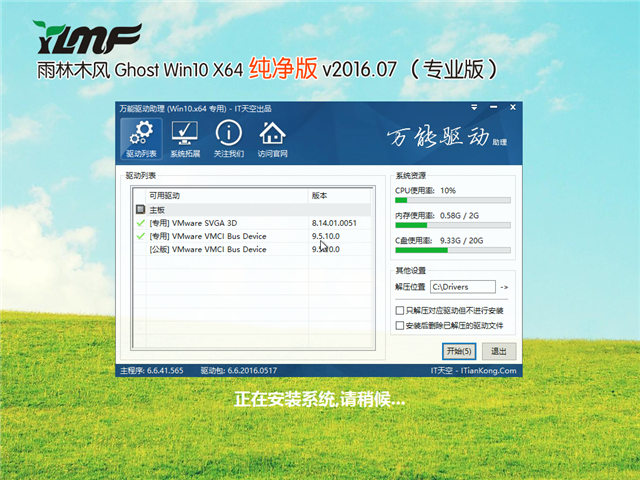Open the 关注我们 info icon

click(x=229, y=139)
